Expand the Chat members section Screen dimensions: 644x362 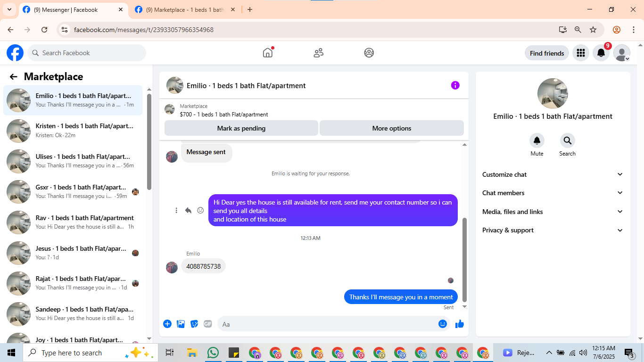[x=553, y=193]
